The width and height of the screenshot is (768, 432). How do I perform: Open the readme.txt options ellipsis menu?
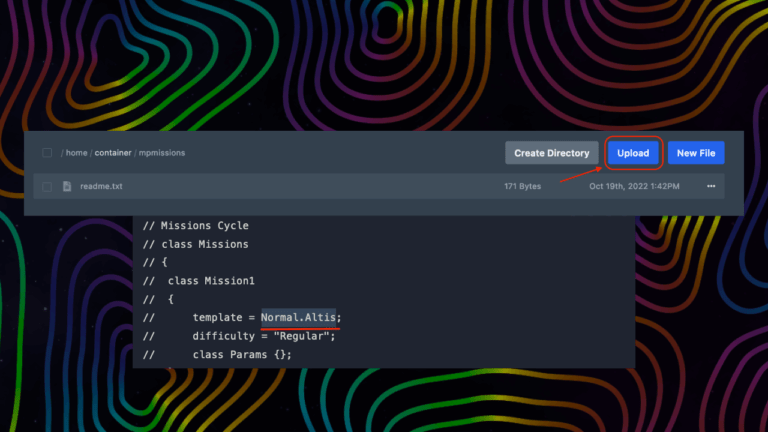711,186
